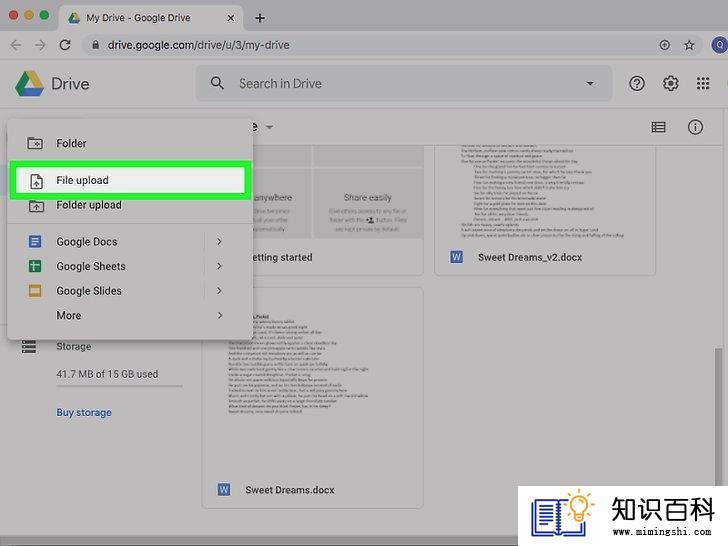Go forward with browser forward arrow
This screenshot has height=546, width=728.
[40, 45]
